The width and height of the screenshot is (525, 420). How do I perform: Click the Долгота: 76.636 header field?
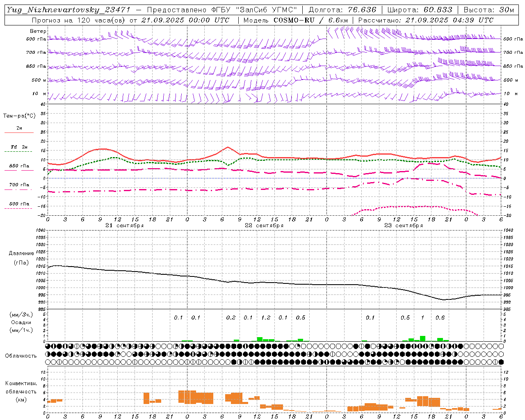pos(342,10)
